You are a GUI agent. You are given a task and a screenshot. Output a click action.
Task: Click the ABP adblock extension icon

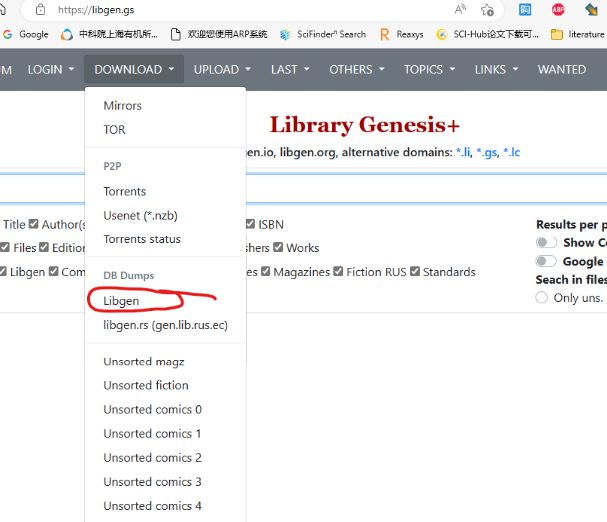pos(558,9)
